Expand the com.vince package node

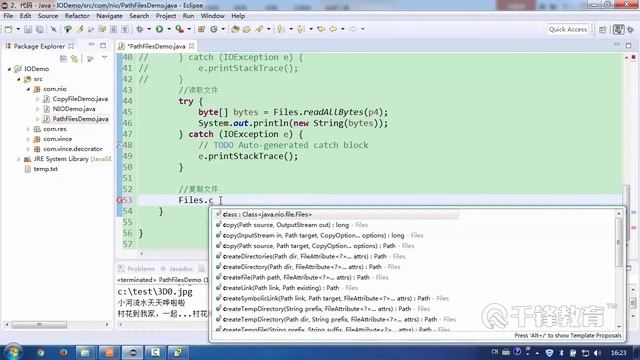pos(28,139)
